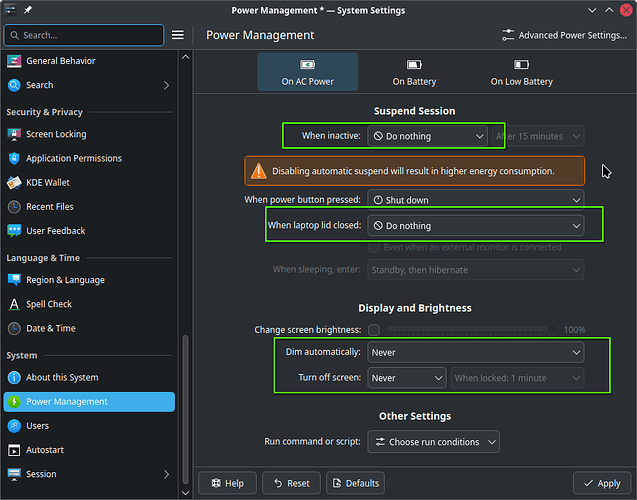
Task: Open the hamburger menu beside search
Action: [178, 35]
